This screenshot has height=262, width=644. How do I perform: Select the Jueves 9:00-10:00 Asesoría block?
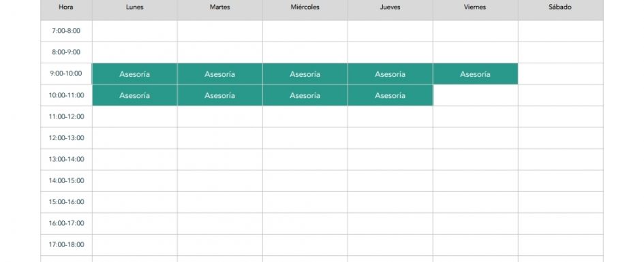tap(390, 73)
